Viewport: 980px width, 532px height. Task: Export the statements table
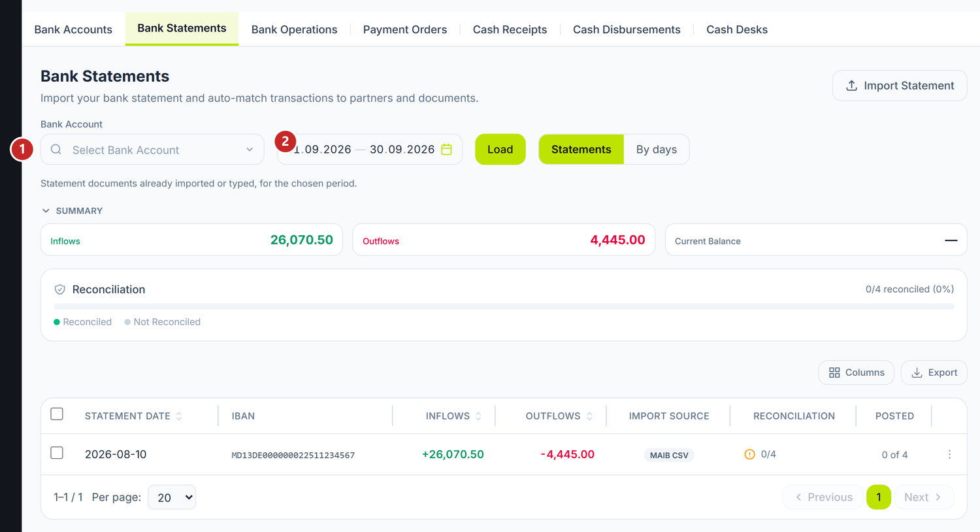tap(934, 373)
